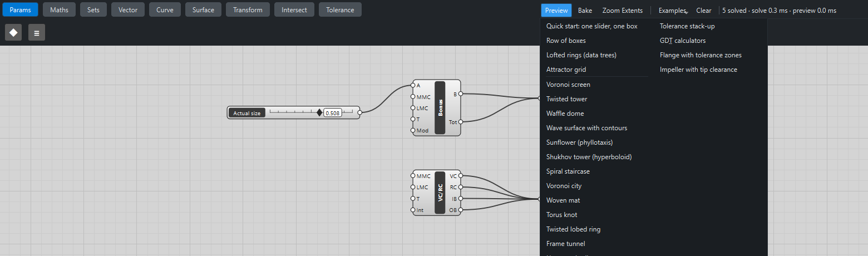This screenshot has height=256, width=868.
Task: Open the Intersect tab
Action: coord(294,9)
